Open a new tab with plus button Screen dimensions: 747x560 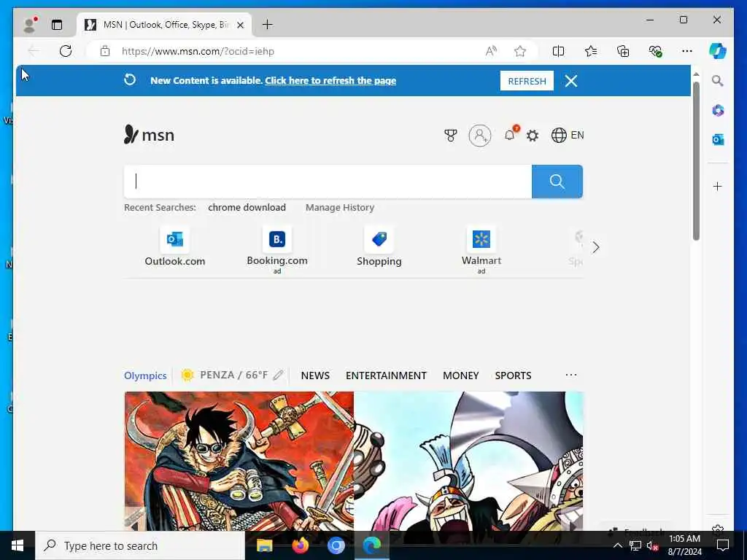(x=268, y=25)
